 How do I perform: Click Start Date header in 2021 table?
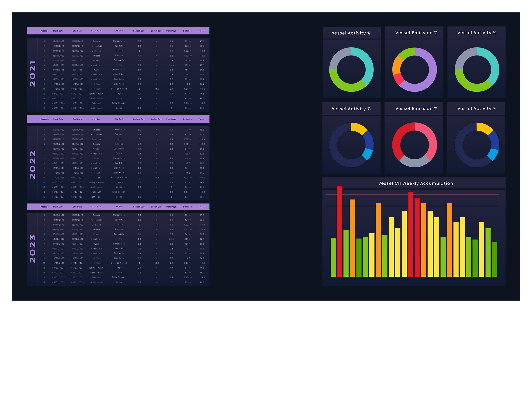(x=58, y=31)
